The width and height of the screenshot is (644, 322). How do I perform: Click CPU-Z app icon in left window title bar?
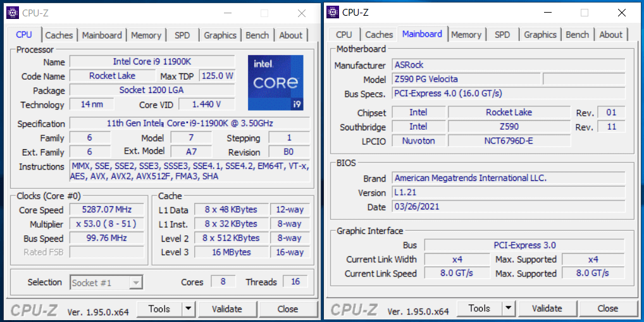pos(13,13)
